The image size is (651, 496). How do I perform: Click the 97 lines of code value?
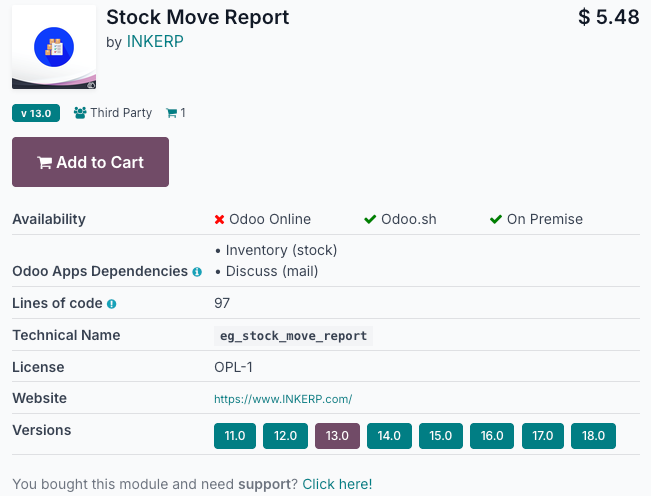point(222,303)
